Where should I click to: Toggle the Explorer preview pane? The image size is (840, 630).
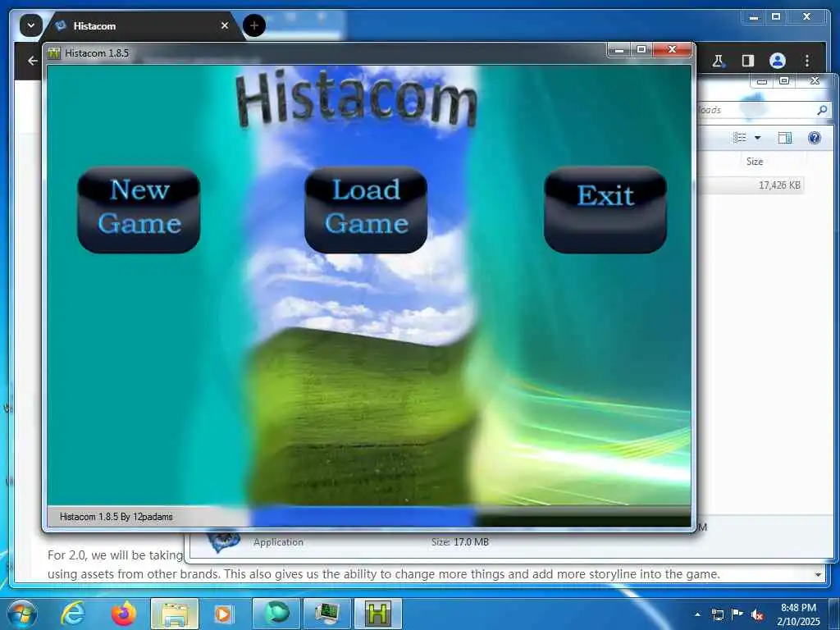point(785,138)
